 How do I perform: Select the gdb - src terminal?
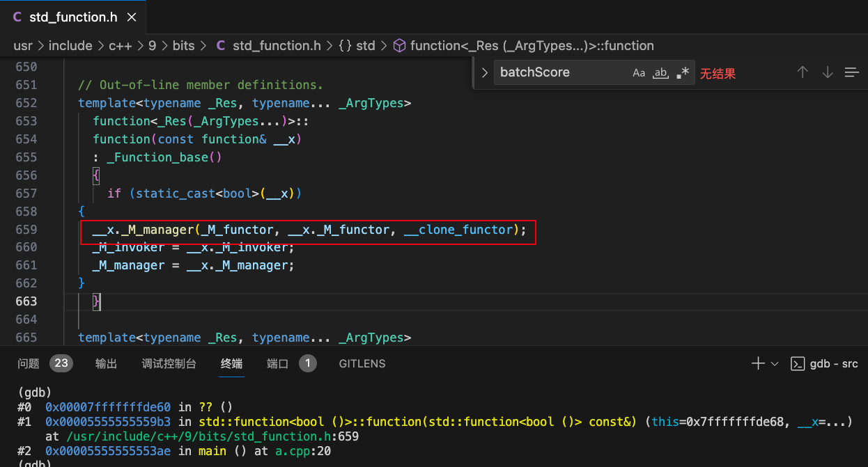825,363
